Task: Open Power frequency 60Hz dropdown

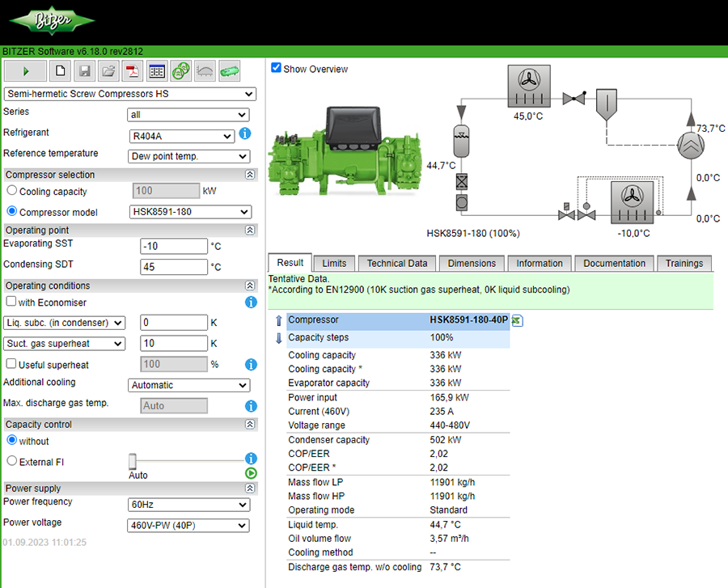Action: pyautogui.click(x=189, y=505)
